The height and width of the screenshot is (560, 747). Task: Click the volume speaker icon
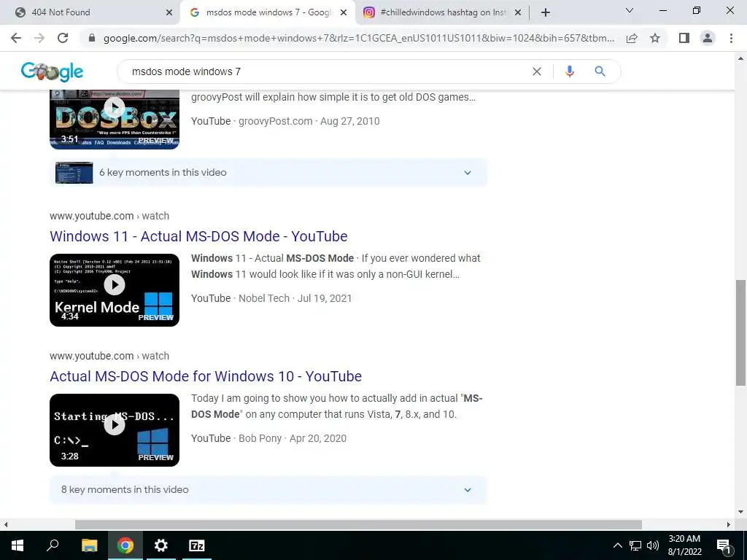(x=653, y=545)
